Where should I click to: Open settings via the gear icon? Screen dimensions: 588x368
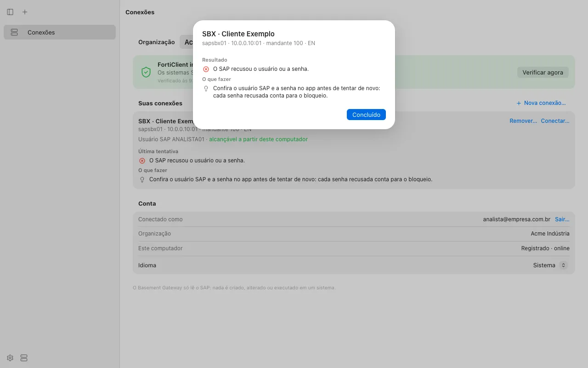(x=10, y=358)
